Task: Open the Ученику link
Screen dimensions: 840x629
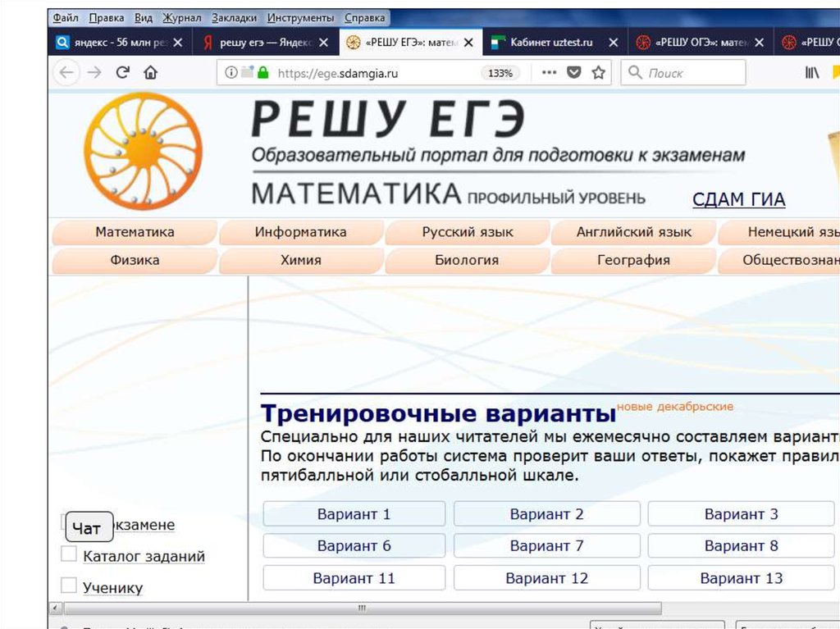Action: pos(112,588)
